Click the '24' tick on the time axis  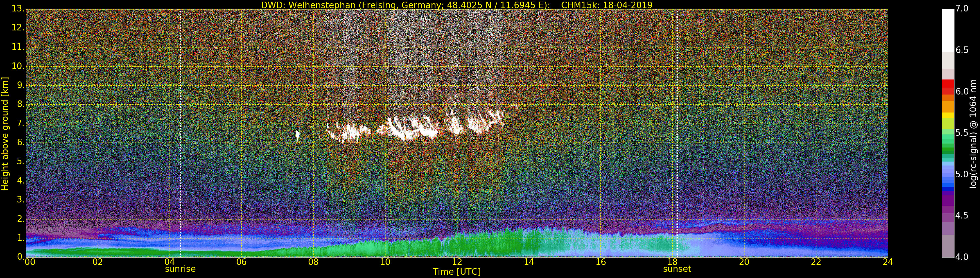click(x=888, y=262)
